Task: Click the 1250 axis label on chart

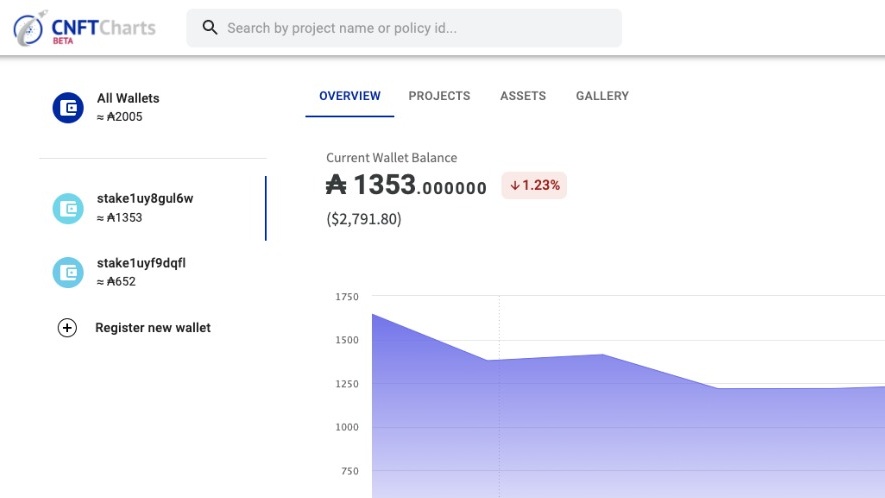Action: pos(347,384)
